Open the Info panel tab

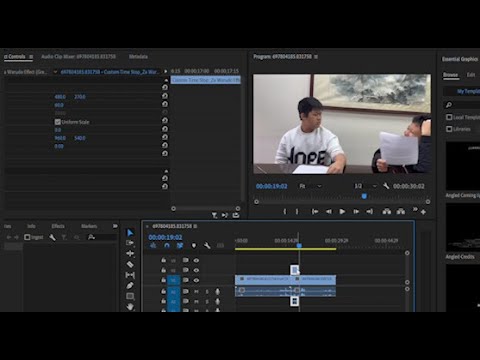click(31, 226)
